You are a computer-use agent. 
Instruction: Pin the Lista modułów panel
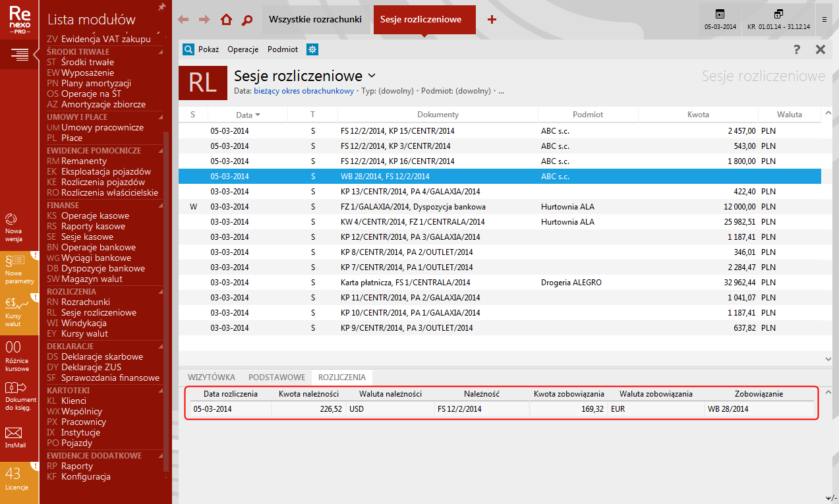tap(161, 7)
